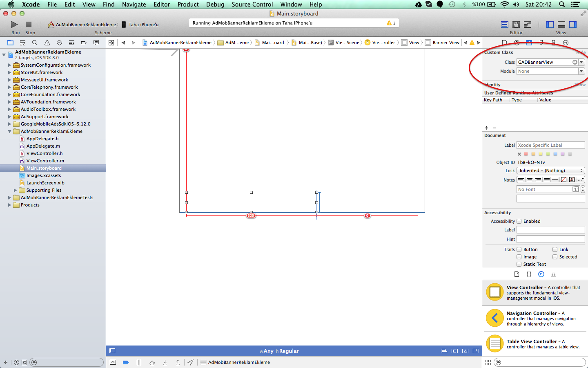Viewport: 588px width, 368px height.
Task: Click the Xcode Specific Label field
Action: coord(550,145)
